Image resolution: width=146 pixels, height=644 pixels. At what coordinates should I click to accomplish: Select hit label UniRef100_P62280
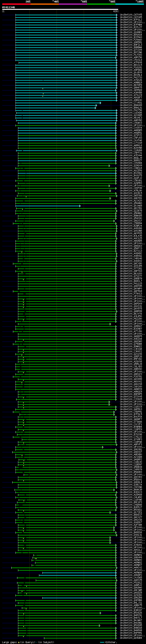coord(131,319)
